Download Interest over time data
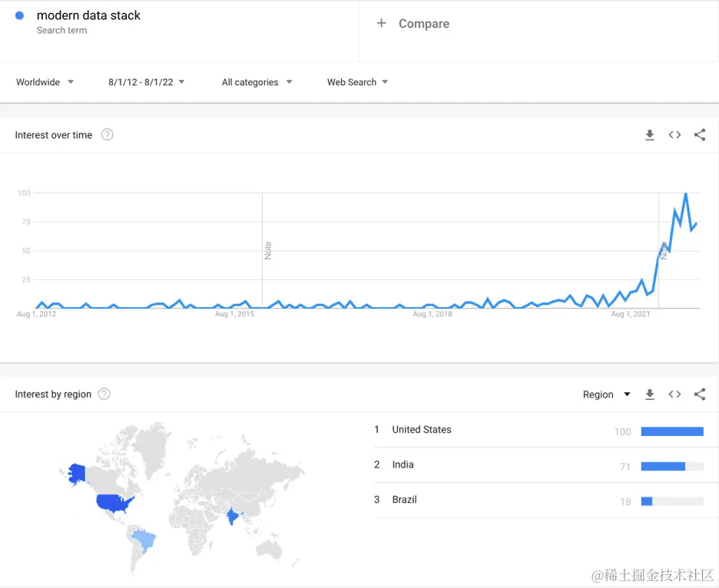Image resolution: width=719 pixels, height=588 pixels. click(649, 135)
